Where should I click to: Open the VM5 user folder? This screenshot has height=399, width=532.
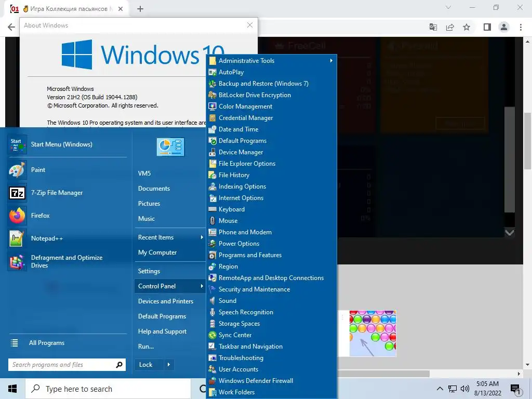(x=170, y=174)
